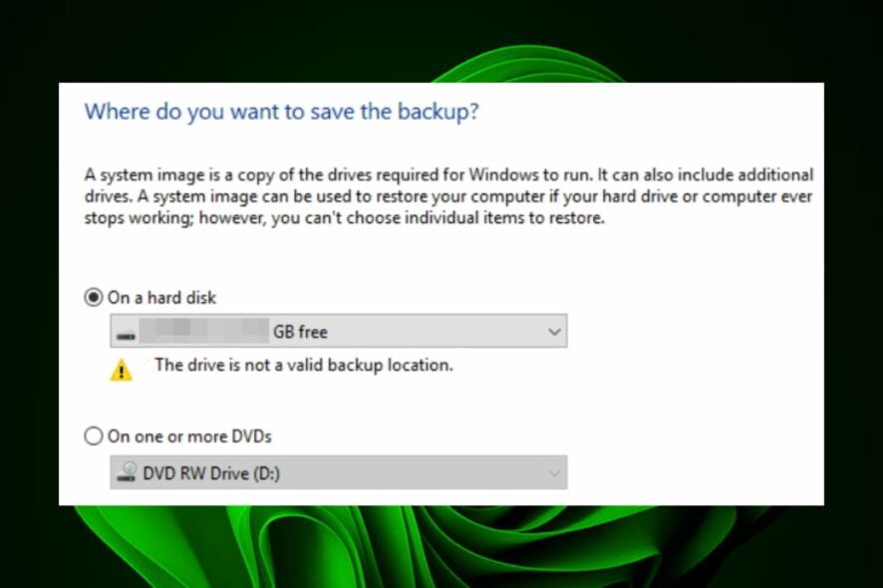Image resolution: width=883 pixels, height=588 pixels.
Task: Click the "On a hard disk" label text
Action: click(161, 298)
